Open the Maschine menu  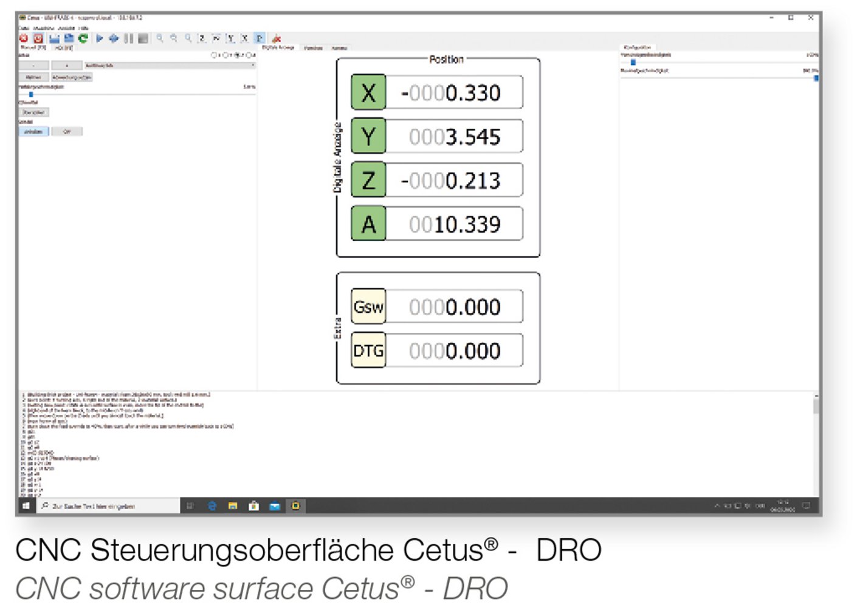tap(44, 28)
